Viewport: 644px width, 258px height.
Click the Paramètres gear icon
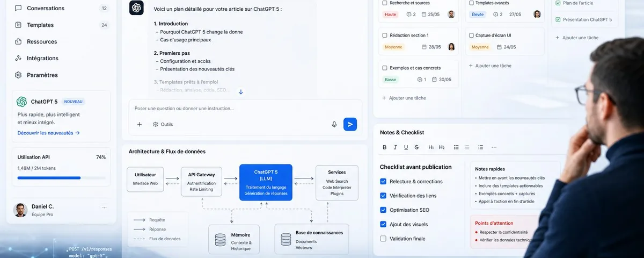(x=18, y=75)
